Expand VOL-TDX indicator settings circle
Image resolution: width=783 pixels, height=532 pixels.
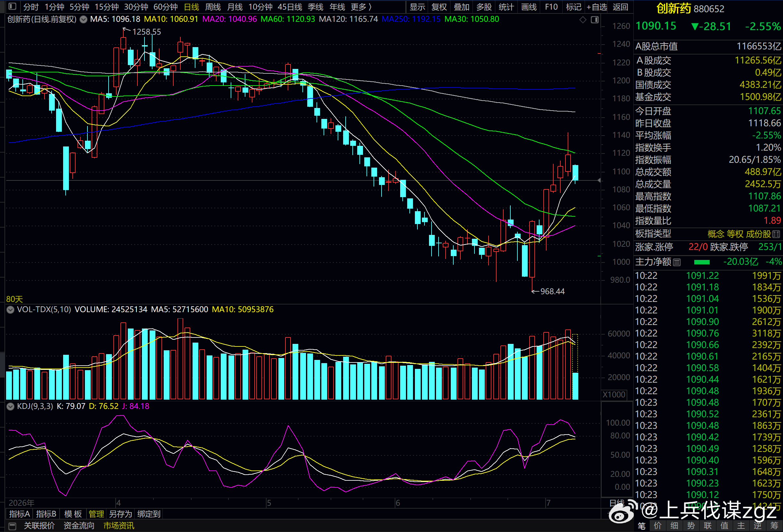click(11, 310)
